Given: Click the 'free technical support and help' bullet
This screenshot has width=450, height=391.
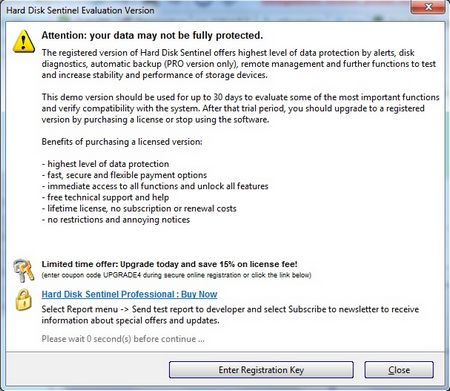Looking at the screenshot, I should point(105,197).
